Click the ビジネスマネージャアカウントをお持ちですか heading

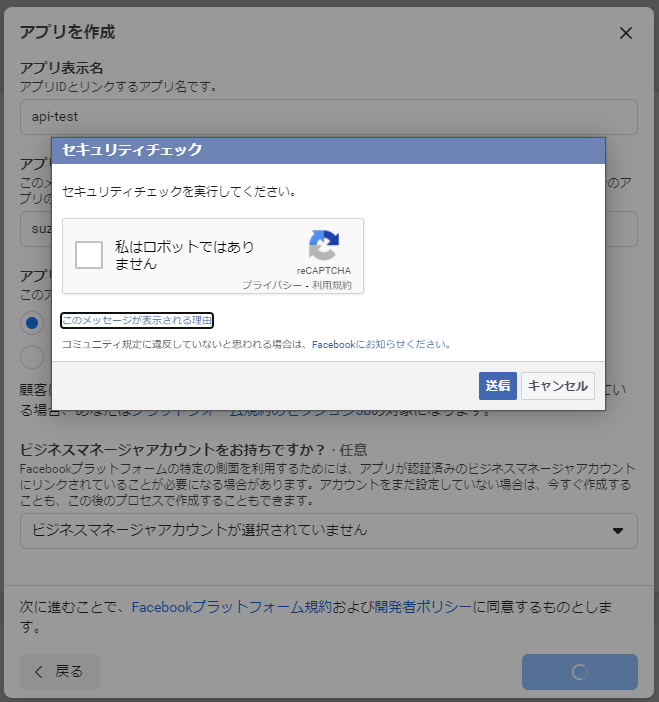pyautogui.click(x=172, y=449)
